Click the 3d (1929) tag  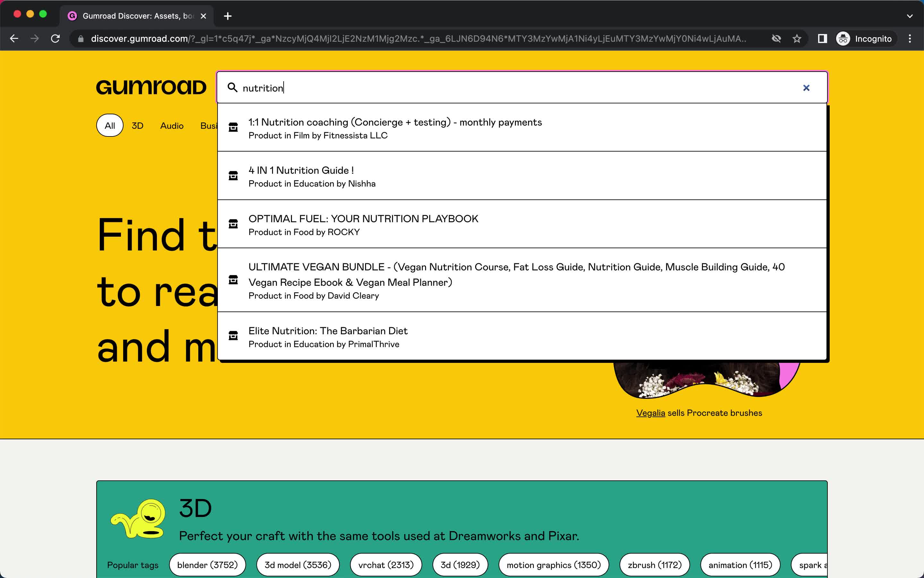460,565
